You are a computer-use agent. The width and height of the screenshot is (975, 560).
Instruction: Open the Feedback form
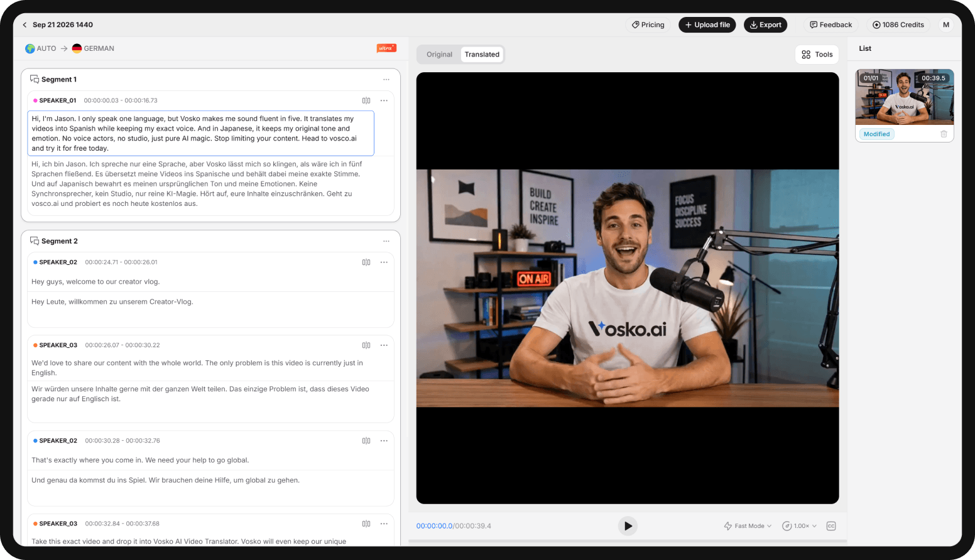click(x=831, y=25)
